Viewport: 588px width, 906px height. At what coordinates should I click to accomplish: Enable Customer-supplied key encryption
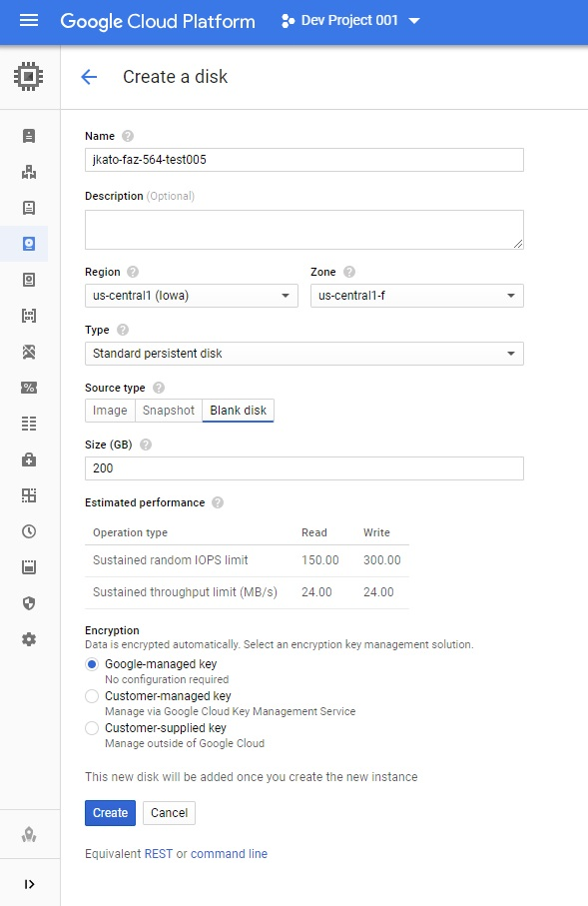coord(91,725)
